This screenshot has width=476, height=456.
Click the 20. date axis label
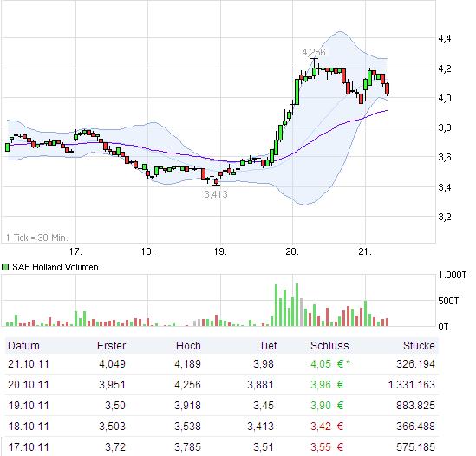pyautogui.click(x=293, y=251)
